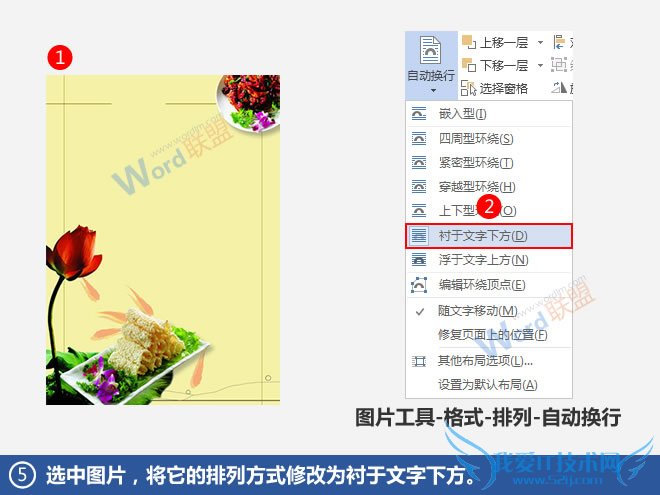Click the rotate objects icon
The height and width of the screenshot is (495, 660).
pos(559,88)
